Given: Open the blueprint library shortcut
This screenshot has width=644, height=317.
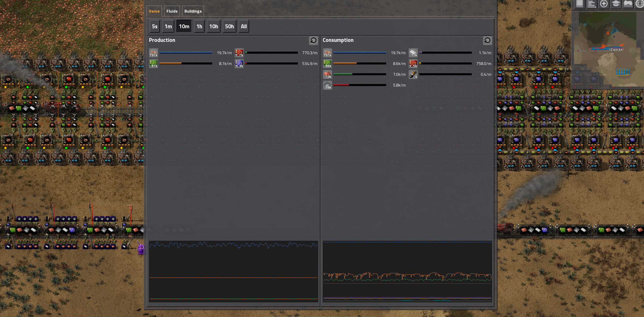Looking at the screenshot, I should point(580,4).
